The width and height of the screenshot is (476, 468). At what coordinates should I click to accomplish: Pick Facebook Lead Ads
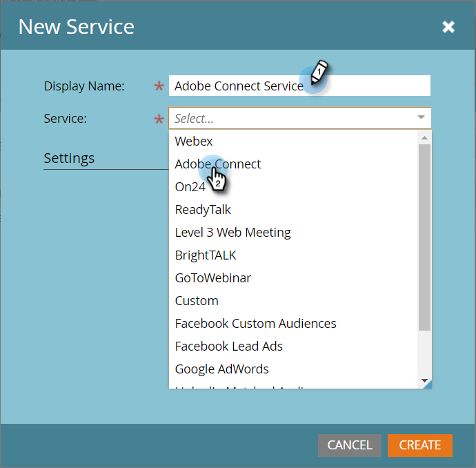click(293, 347)
